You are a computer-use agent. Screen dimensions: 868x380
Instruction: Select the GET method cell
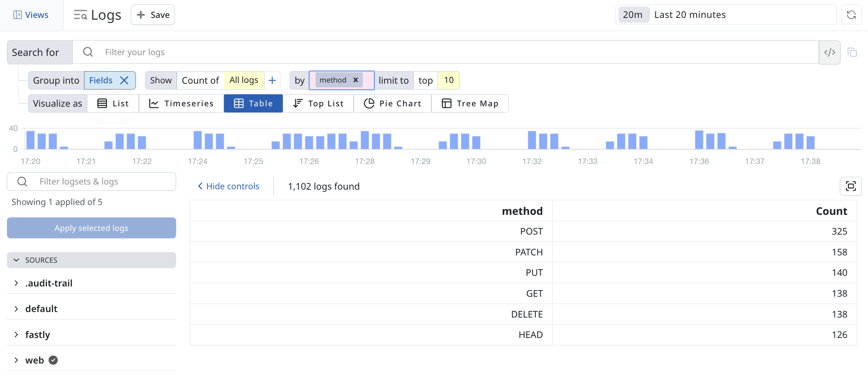pyautogui.click(x=371, y=293)
